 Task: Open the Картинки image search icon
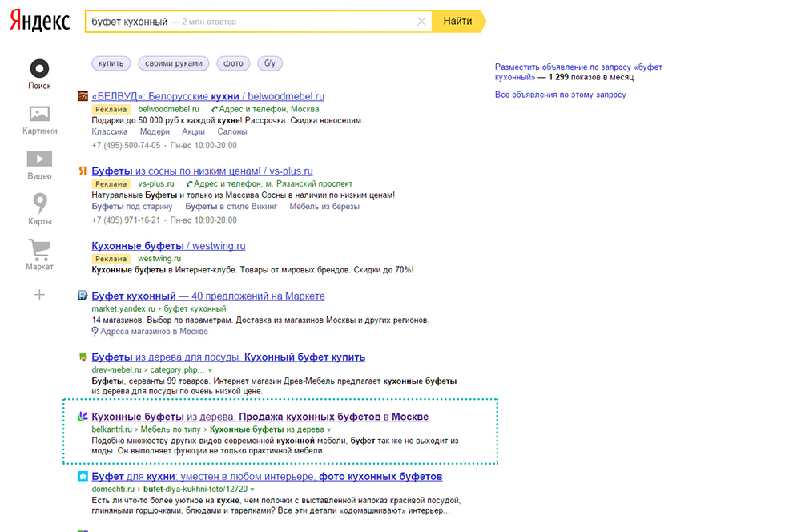click(39, 114)
